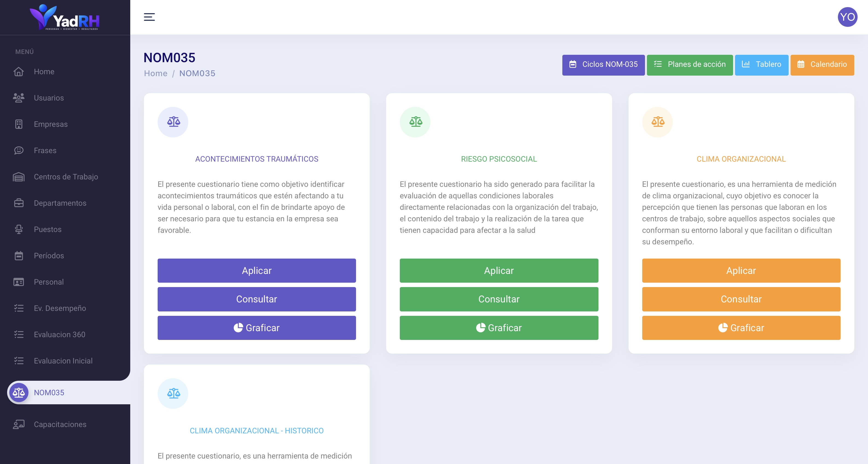
Task: Click the purple scales icon on Acontecimientos card
Action: (x=173, y=122)
